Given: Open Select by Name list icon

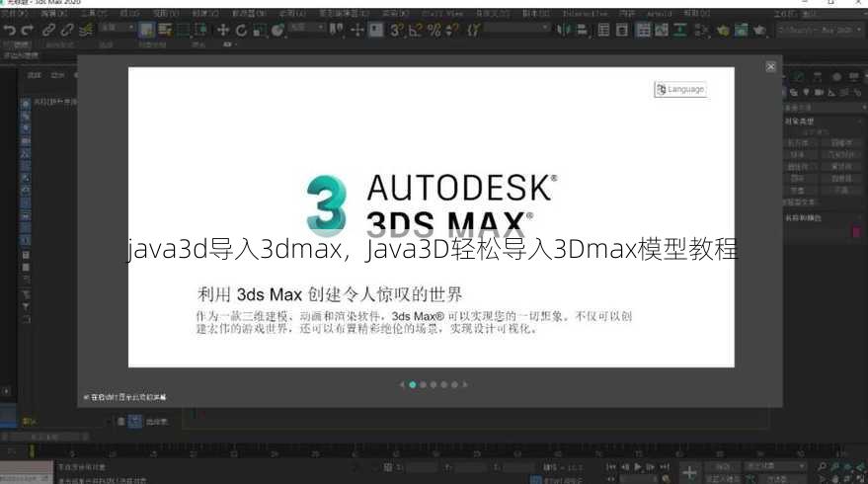Looking at the screenshot, I should coord(164,30).
